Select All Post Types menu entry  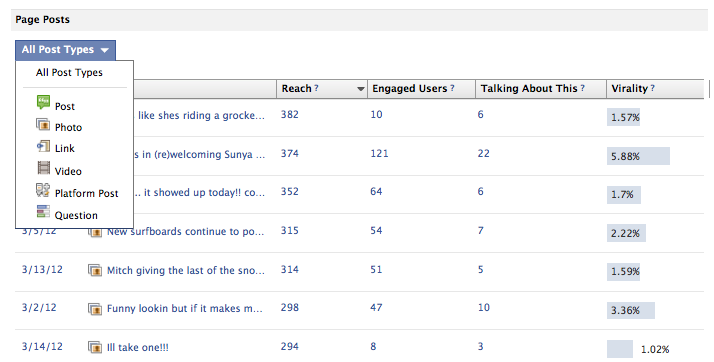(69, 72)
